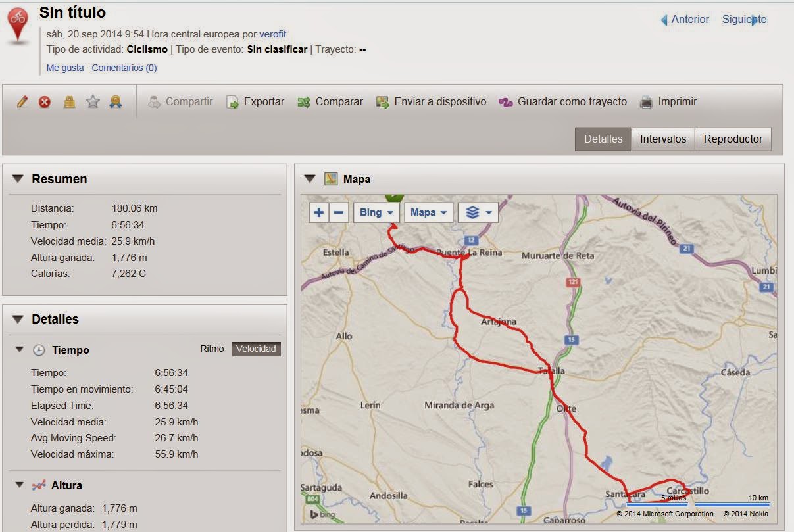Click the Calorías value 7,262 C
794x532 pixels.
(129, 273)
